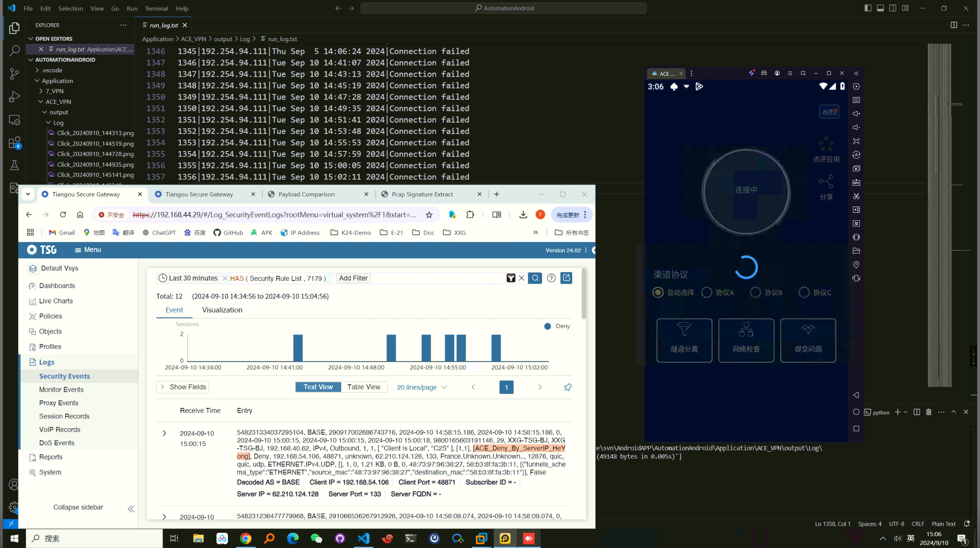
Task: Click the TSG filter funnel icon
Action: point(511,278)
